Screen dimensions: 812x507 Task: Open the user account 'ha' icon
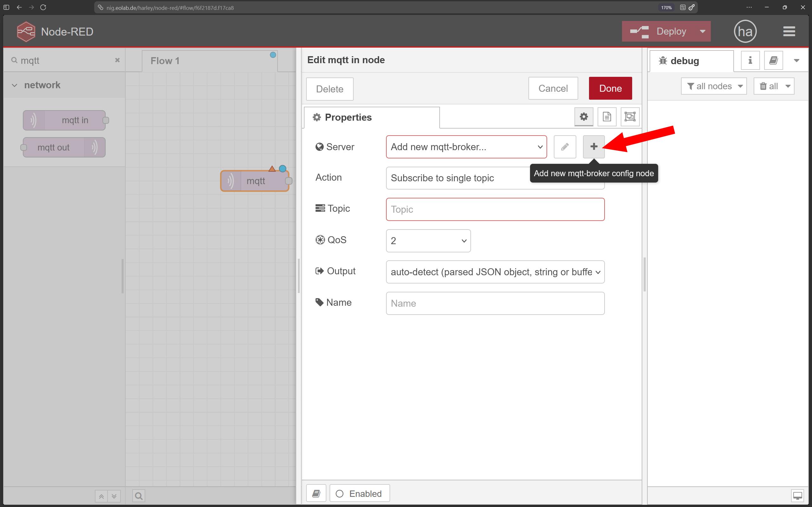point(745,31)
